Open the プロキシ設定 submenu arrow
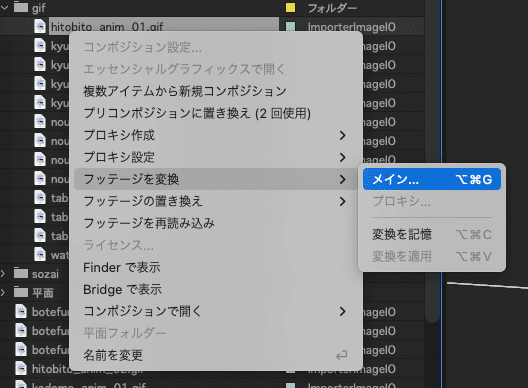 click(342, 157)
